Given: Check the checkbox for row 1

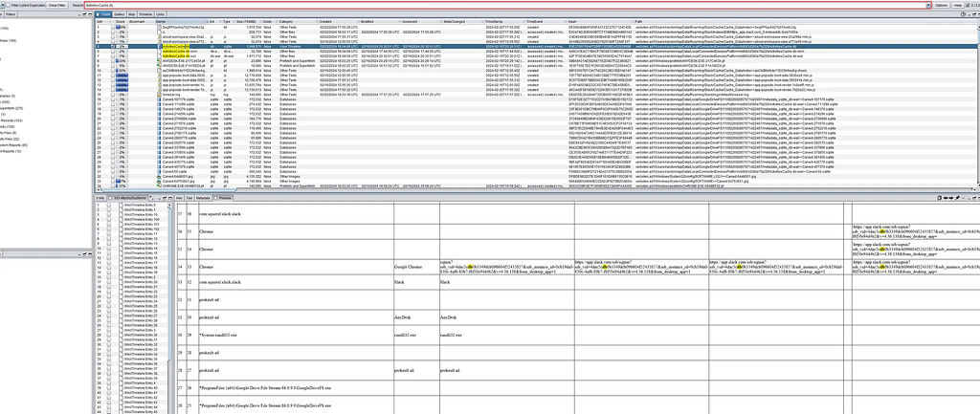Looking at the screenshot, I should pos(113,28).
